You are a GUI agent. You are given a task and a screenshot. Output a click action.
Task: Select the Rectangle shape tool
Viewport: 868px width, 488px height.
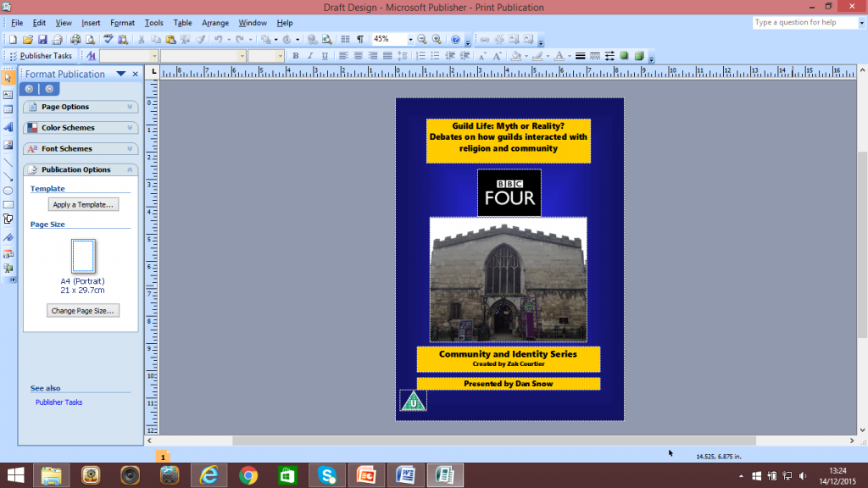pos(8,205)
